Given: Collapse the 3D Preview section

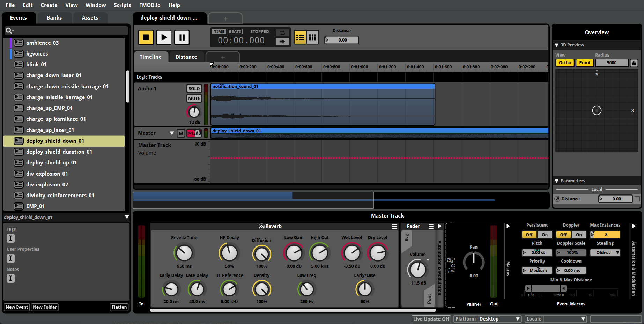Looking at the screenshot, I should coord(557,45).
